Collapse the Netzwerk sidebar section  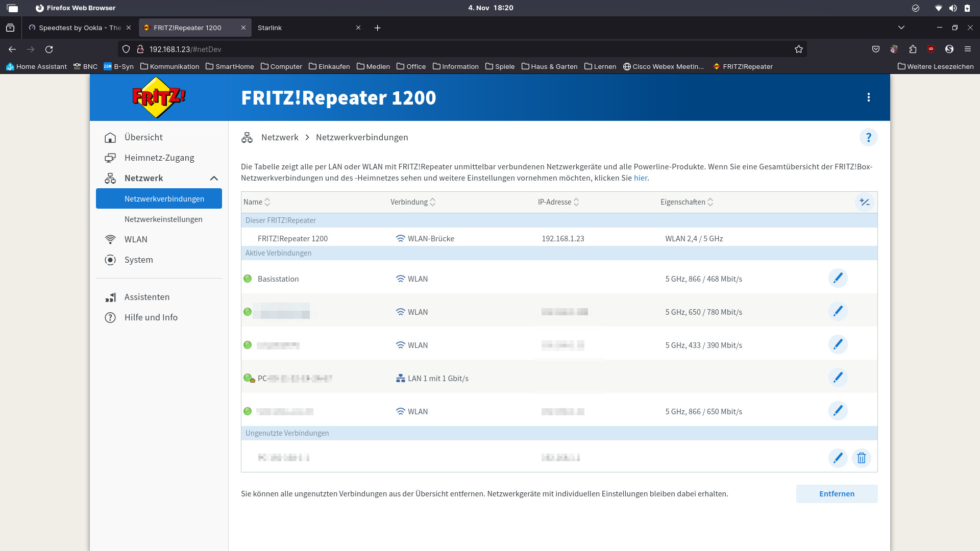click(x=214, y=178)
